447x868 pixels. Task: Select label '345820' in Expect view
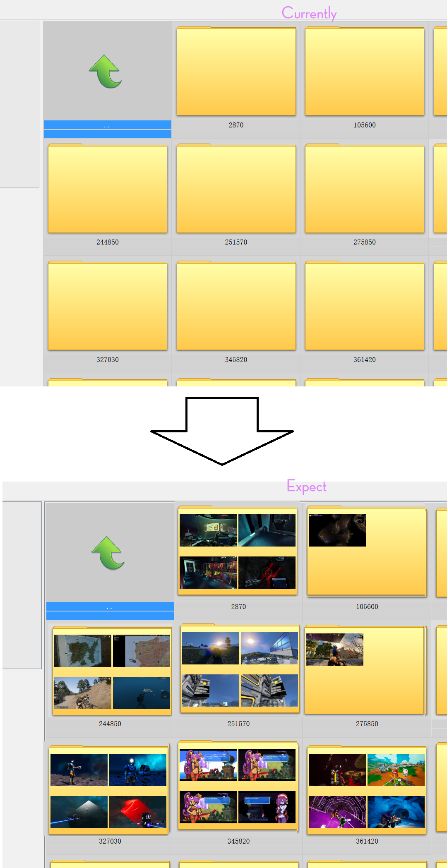tap(238, 841)
